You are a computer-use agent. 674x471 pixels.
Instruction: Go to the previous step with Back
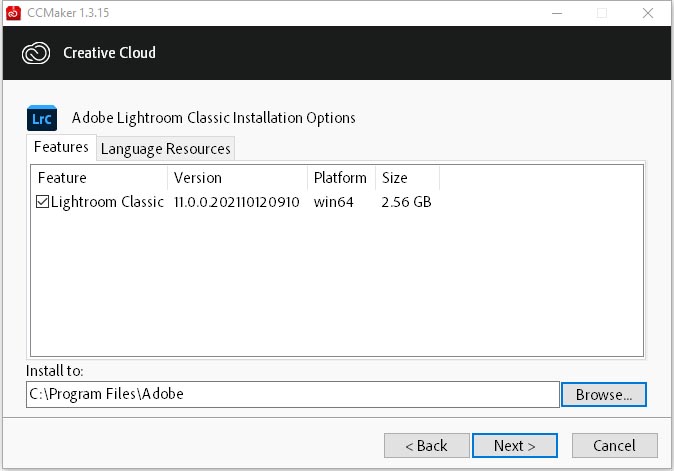(426, 446)
